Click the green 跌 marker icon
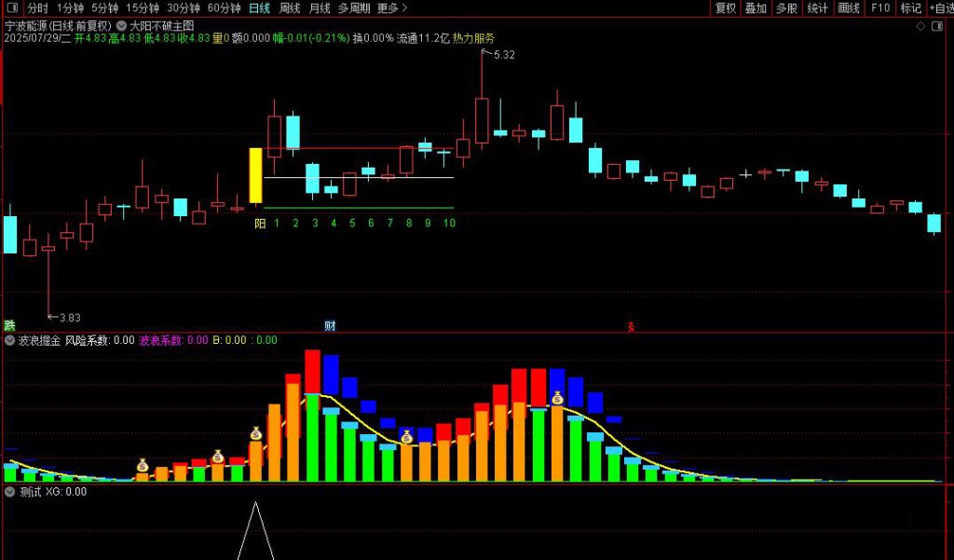The width and height of the screenshot is (954, 560). tap(9, 325)
